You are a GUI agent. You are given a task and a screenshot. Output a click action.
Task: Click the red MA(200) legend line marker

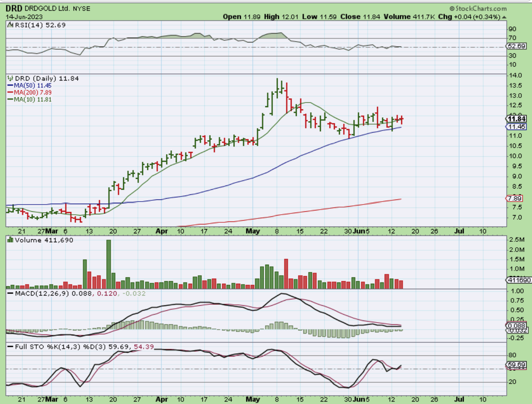[x=11, y=92]
